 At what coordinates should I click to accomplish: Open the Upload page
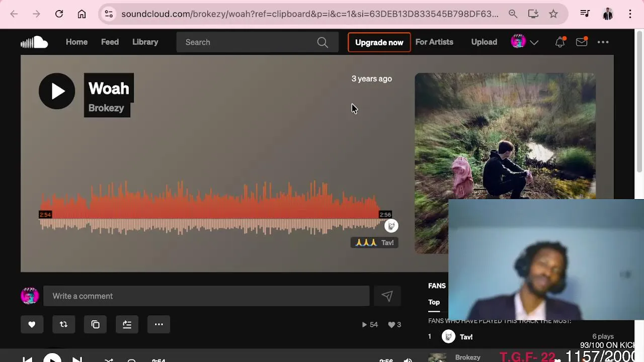pos(484,42)
